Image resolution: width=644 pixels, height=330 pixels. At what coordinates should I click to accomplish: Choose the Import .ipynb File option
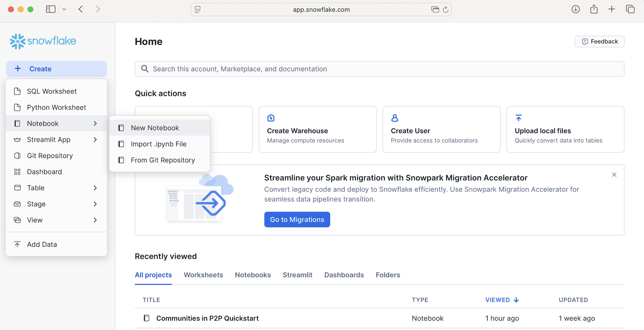158,144
